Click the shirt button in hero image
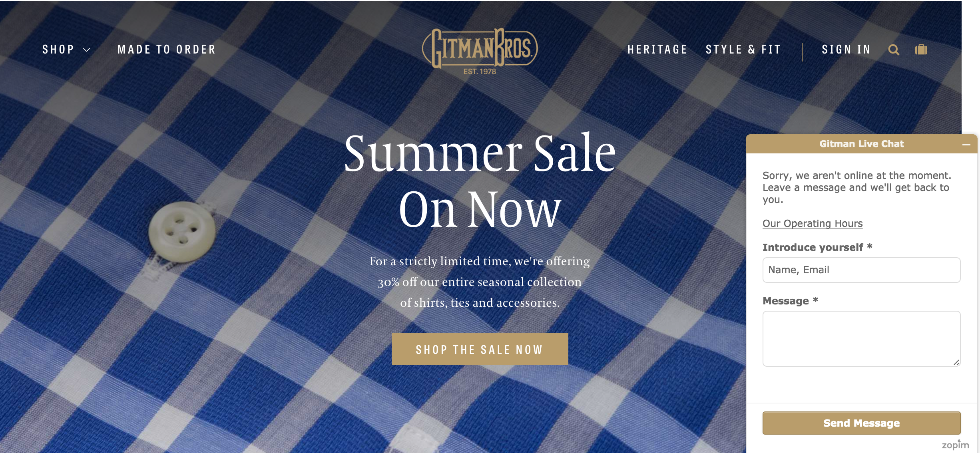980x453 pixels. coord(182,232)
